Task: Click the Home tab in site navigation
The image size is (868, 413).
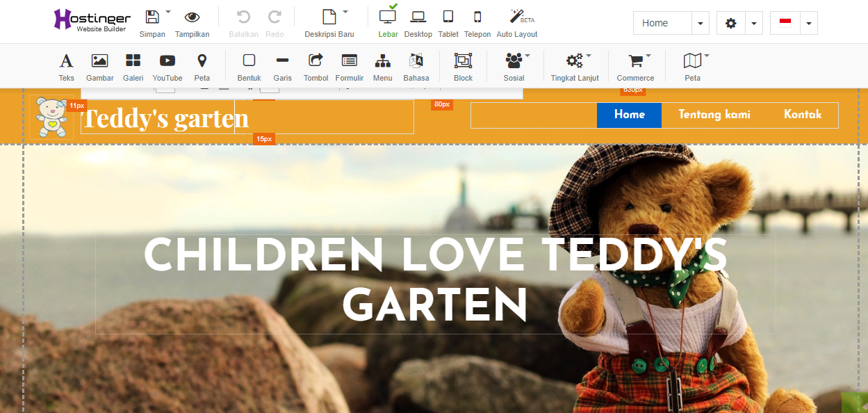Action: click(x=629, y=115)
